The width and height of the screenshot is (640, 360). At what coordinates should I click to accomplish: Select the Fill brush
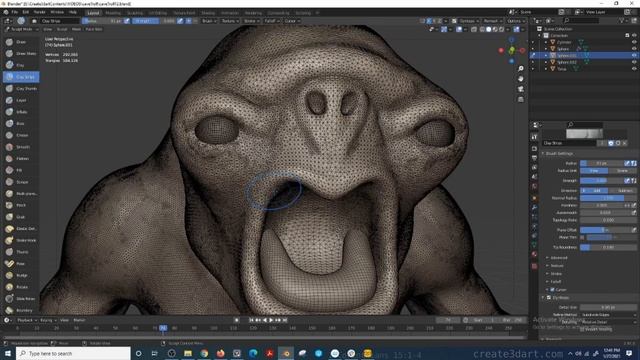pos(21,170)
